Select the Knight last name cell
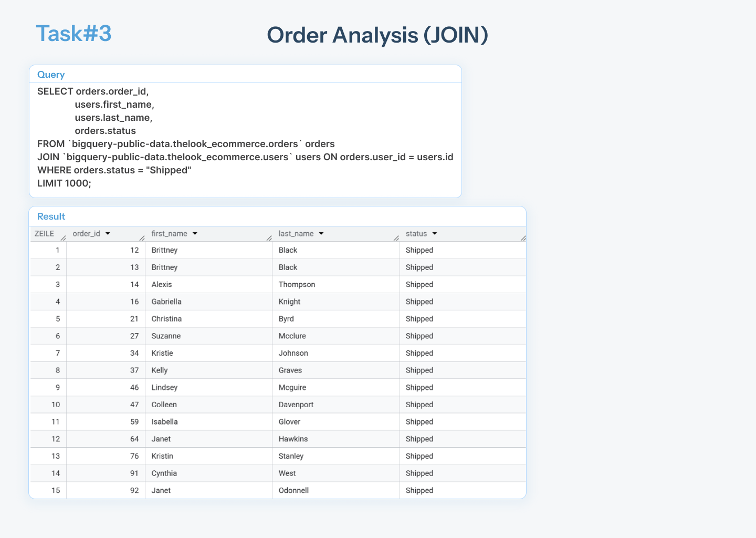 [x=336, y=302]
